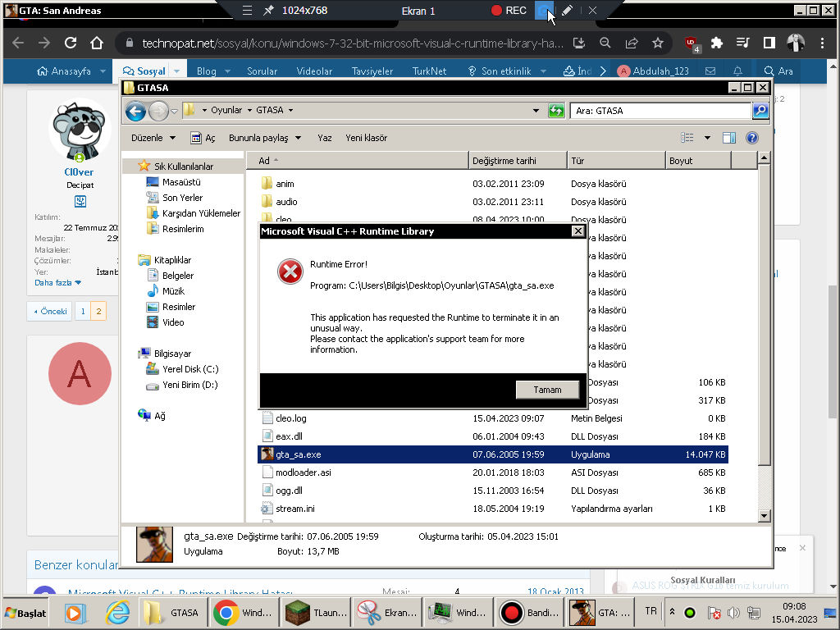
Task: Bookmark this page with star icon
Action: click(x=657, y=43)
